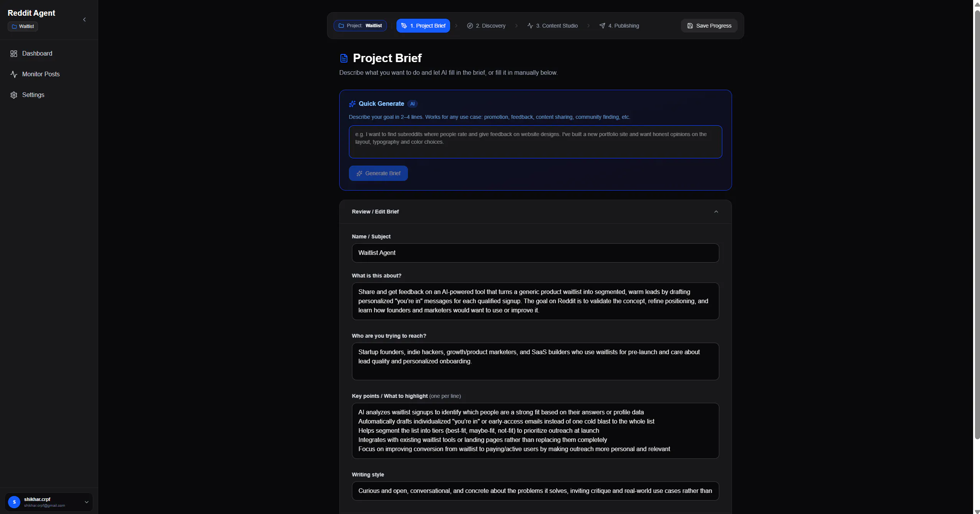Viewport: 980px width, 514px height.
Task: Collapse the Review / Edit Brief section
Action: point(716,212)
